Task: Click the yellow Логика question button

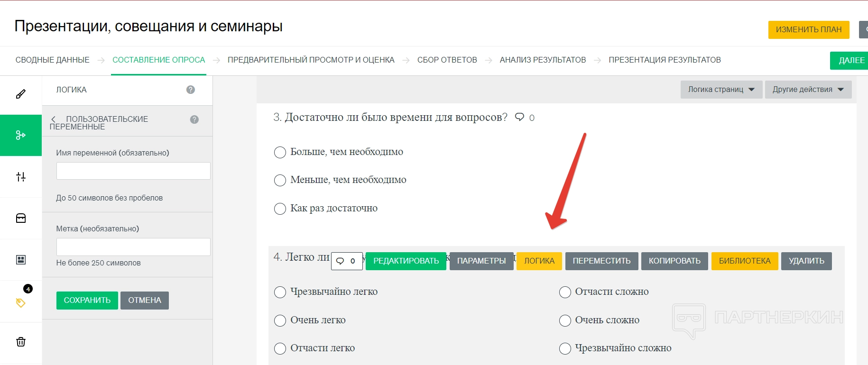Action: point(539,261)
